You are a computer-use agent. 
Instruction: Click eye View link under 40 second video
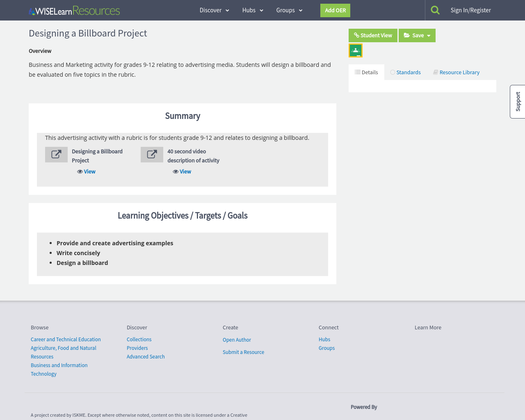pyautogui.click(x=182, y=171)
